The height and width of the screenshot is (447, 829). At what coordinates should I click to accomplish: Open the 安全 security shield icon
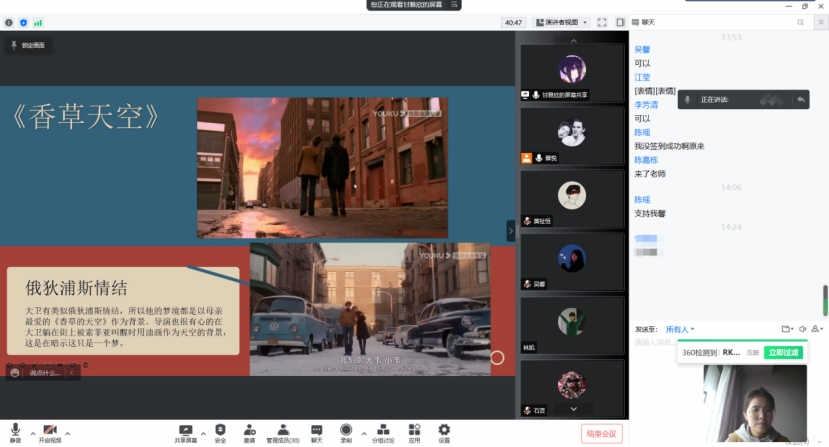(x=220, y=433)
